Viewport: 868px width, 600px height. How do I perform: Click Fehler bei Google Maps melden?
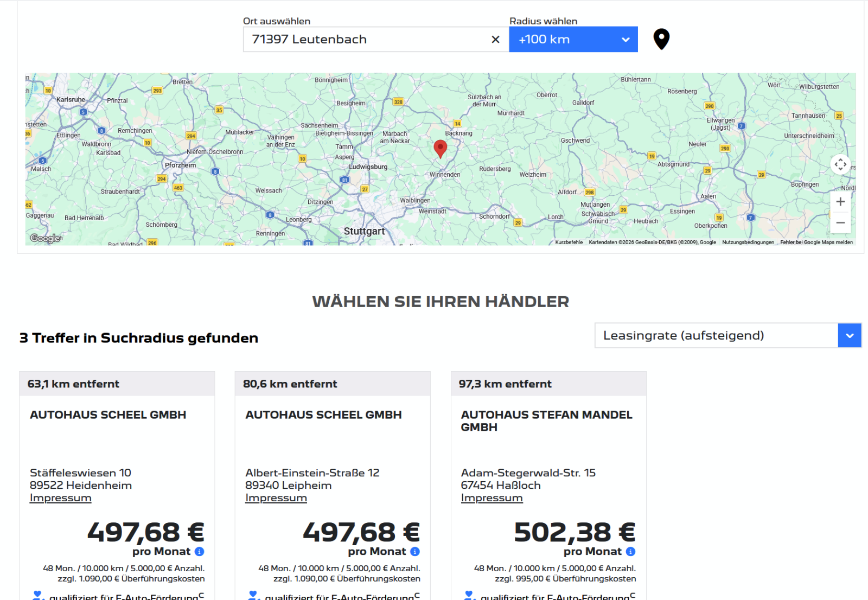tap(816, 242)
